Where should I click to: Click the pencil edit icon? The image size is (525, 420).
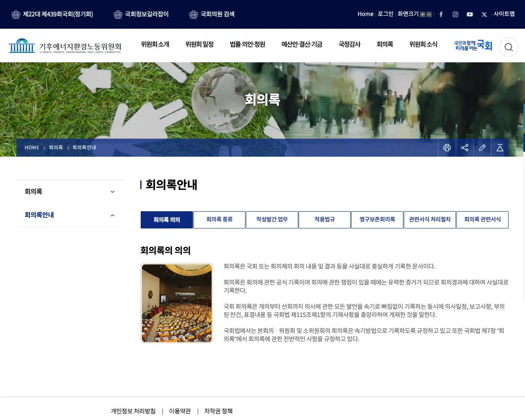(x=482, y=148)
